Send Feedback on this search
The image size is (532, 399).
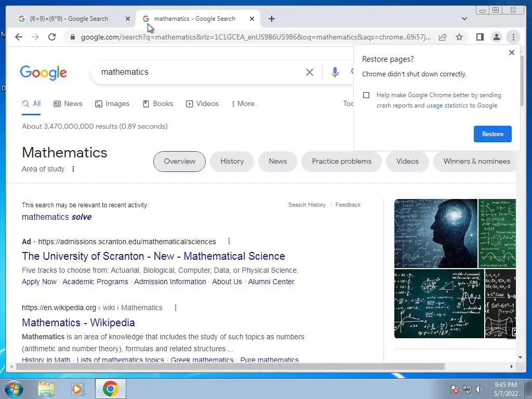coord(348,205)
